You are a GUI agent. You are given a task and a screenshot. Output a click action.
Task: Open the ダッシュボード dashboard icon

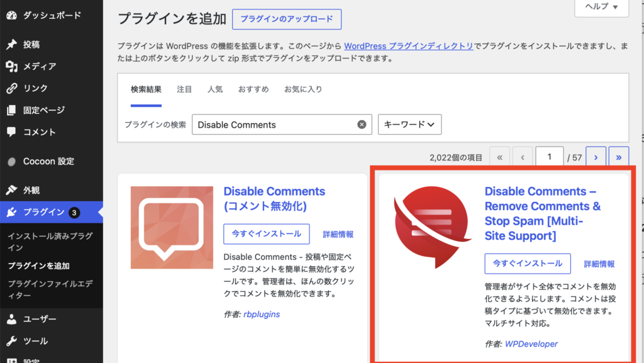[x=11, y=16]
